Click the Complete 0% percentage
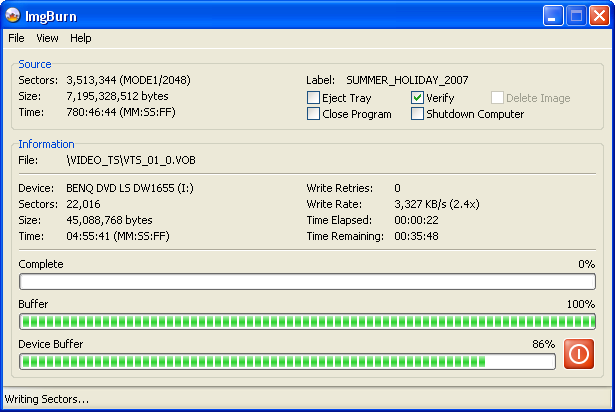Viewport: 615px width, 412px height. pyautogui.click(x=587, y=264)
